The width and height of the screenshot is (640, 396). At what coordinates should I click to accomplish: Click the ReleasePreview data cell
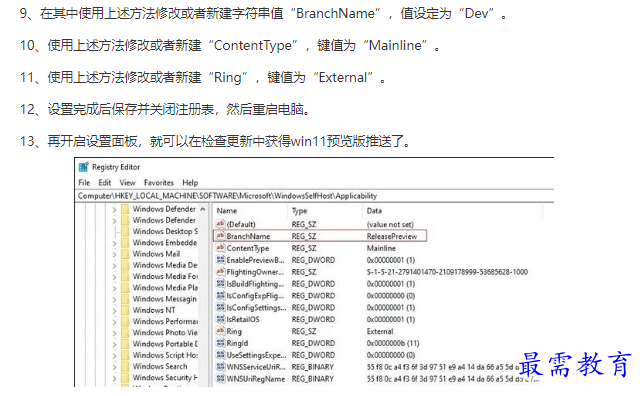click(x=392, y=236)
